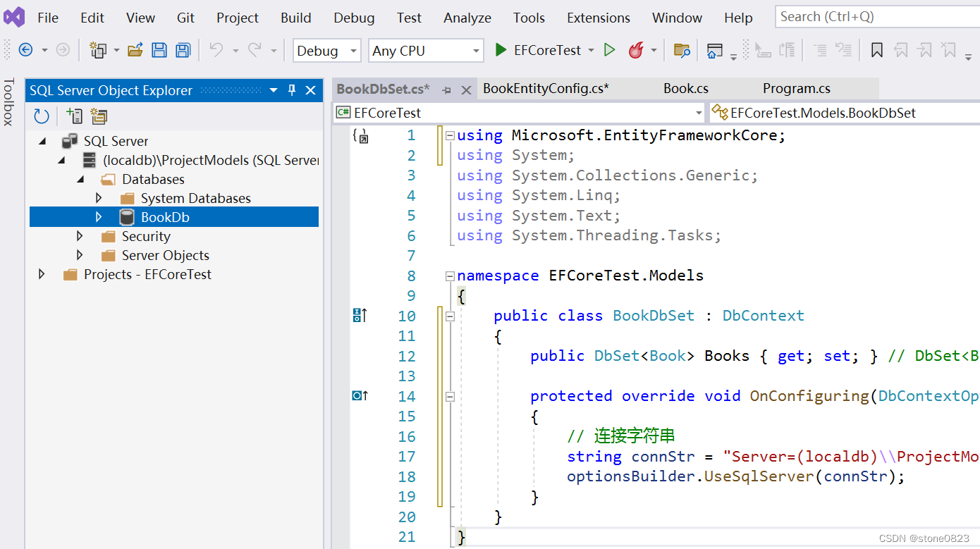Click the Open File folder icon
The width and height of the screenshot is (980, 549).
pyautogui.click(x=135, y=50)
